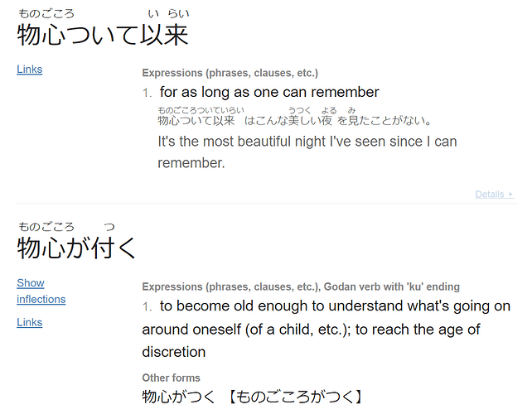Viewport: 532px width, 414px height.
Task: Open Links under the 物心ついて以来 entry
Action: (x=30, y=70)
